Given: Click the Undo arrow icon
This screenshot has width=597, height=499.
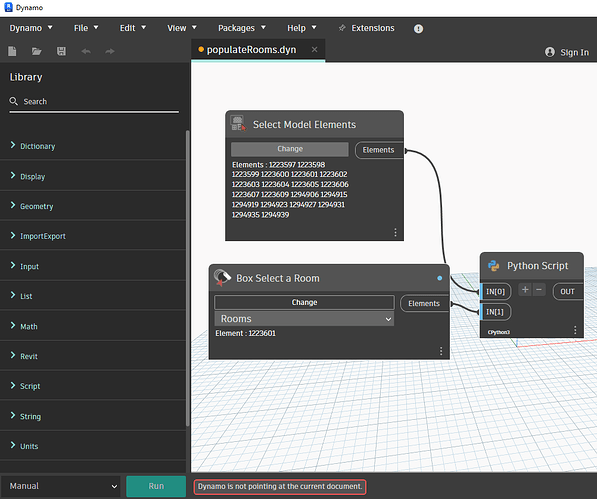Looking at the screenshot, I should pos(86,51).
